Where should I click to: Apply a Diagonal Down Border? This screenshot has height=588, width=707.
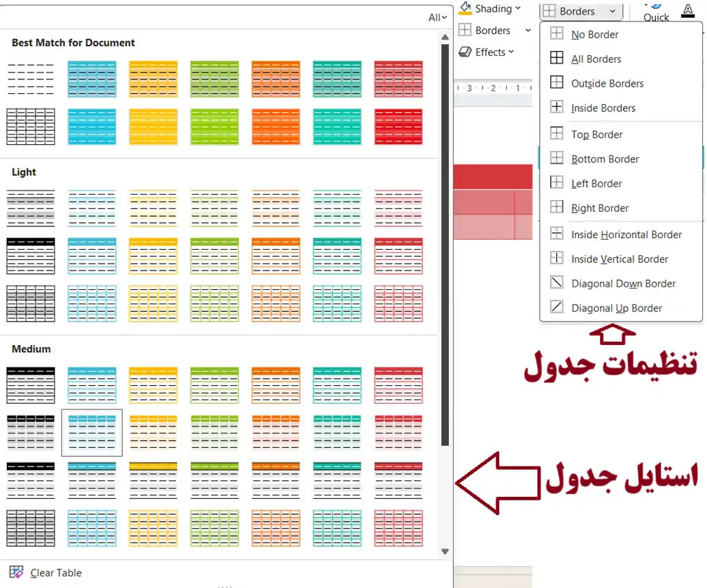click(x=623, y=283)
